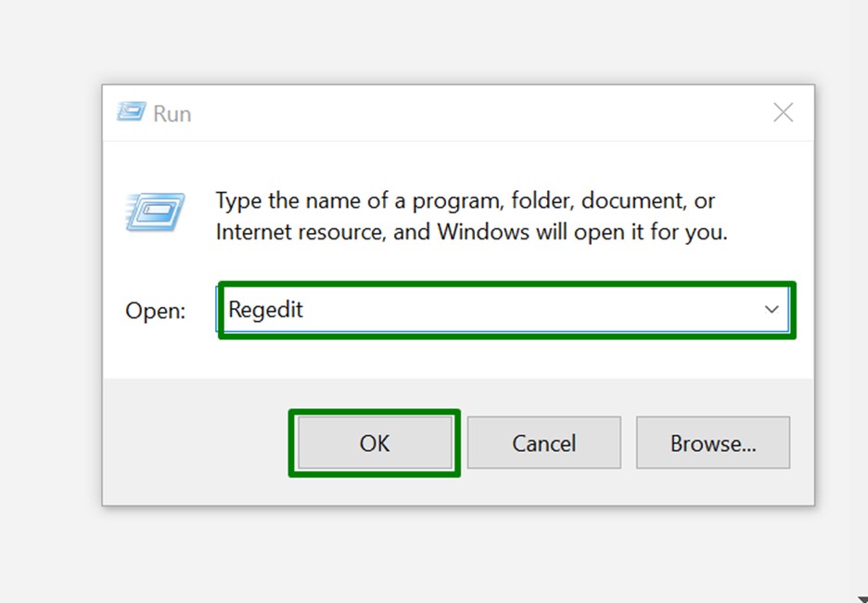This screenshot has width=868, height=603.
Task: Click empty title bar area between Run and X
Action: 464,113
